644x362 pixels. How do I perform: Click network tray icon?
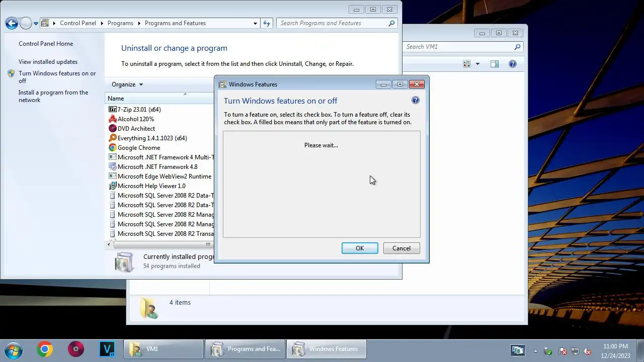click(x=575, y=351)
